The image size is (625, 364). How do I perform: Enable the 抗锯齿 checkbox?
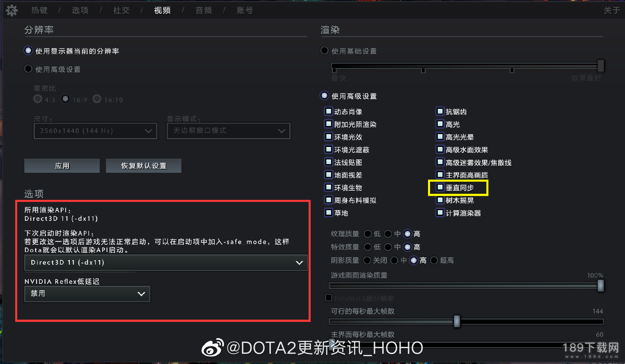pyautogui.click(x=440, y=111)
